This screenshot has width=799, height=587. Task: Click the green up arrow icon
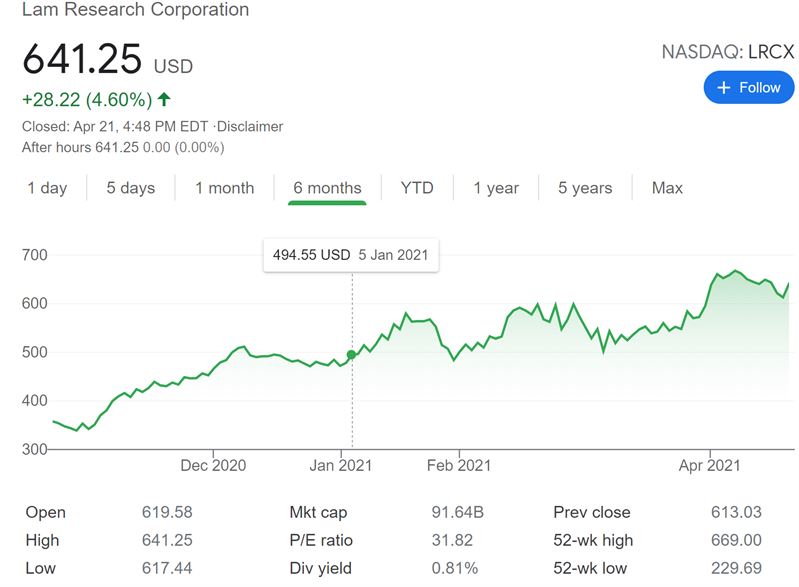click(x=164, y=99)
